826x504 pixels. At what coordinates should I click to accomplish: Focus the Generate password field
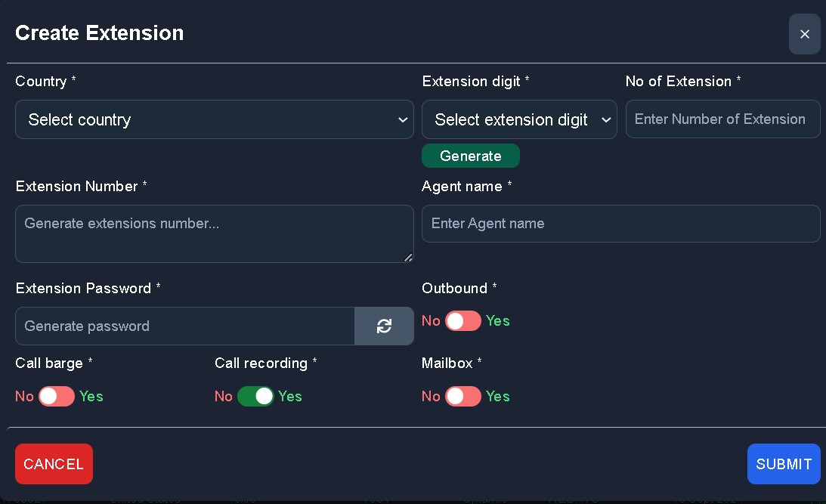[x=184, y=326]
